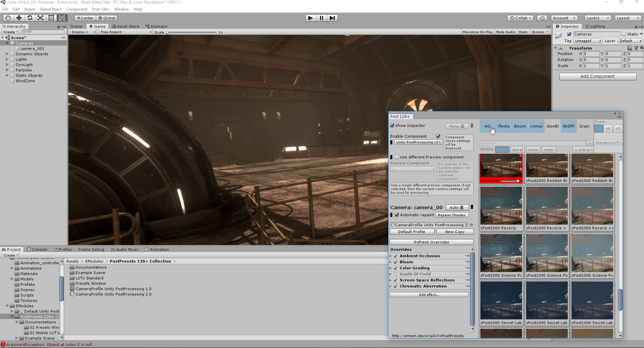The width and height of the screenshot is (644, 348).
Task: Click the Add Component button
Action: 597,76
